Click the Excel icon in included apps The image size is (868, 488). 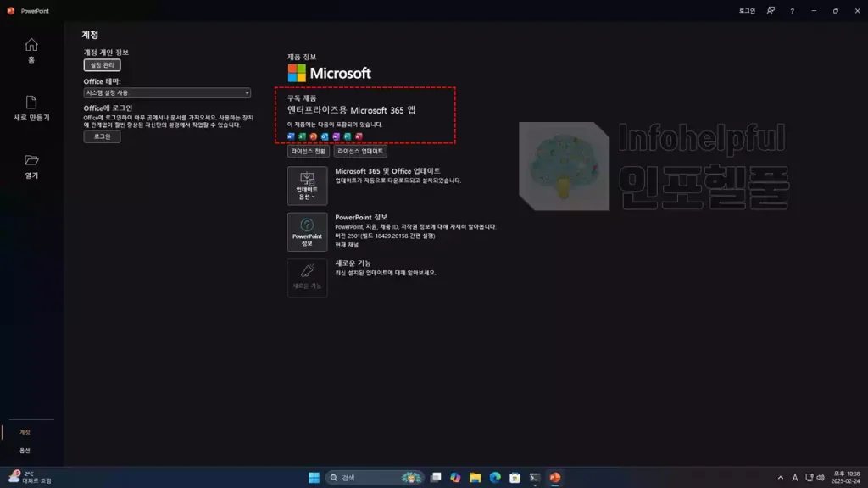coord(302,136)
